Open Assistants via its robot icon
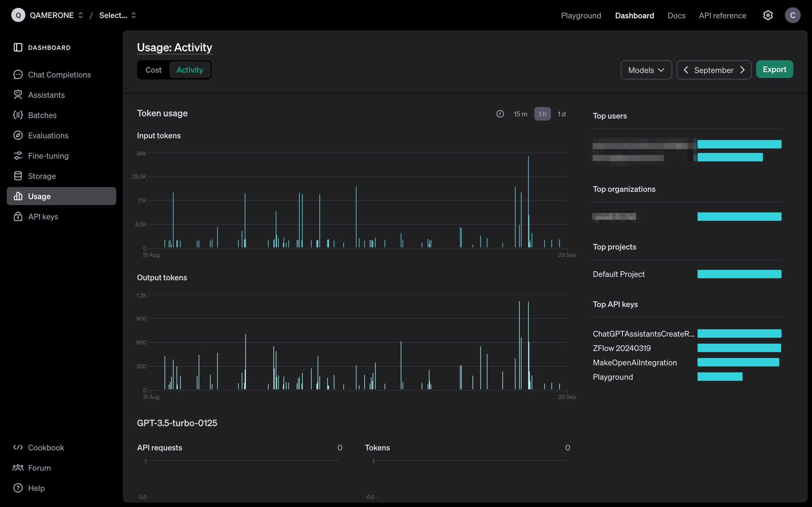 pos(18,95)
